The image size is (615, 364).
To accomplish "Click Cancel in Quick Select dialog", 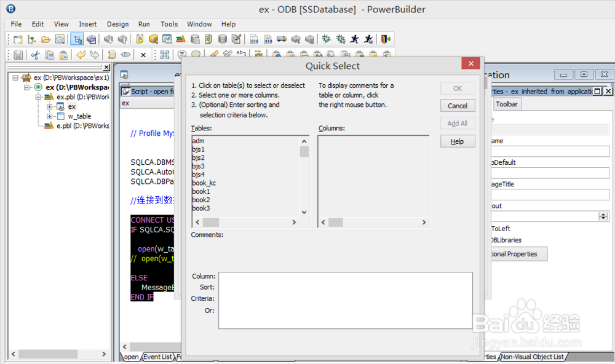I will (x=458, y=106).
